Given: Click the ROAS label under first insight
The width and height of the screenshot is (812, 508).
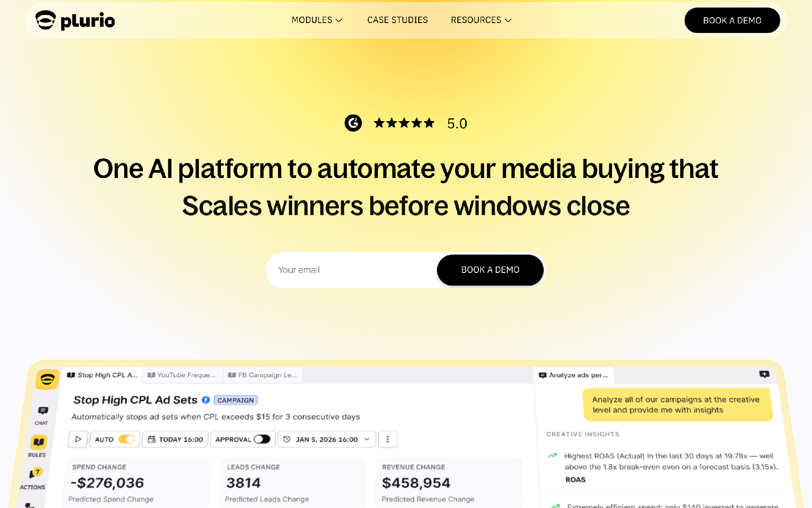Looking at the screenshot, I should 575,480.
